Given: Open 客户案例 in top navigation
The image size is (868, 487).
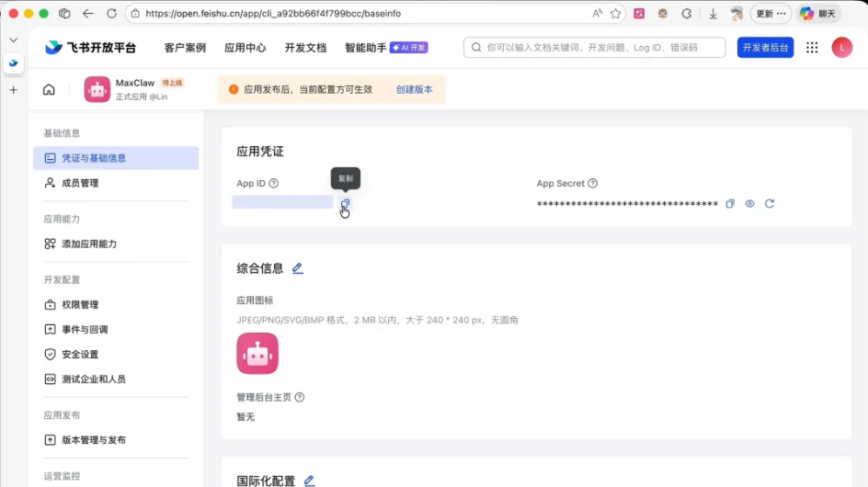Looking at the screenshot, I should point(185,48).
